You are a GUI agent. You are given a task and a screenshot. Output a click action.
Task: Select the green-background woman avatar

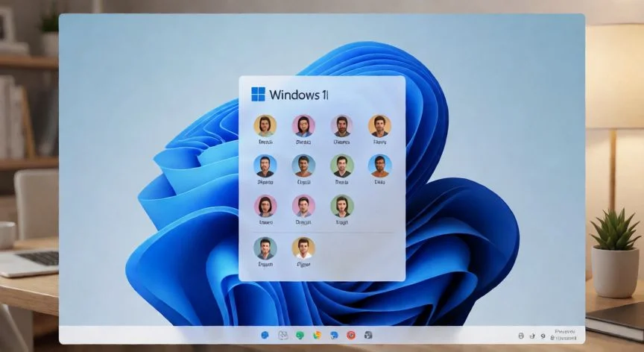pyautogui.click(x=341, y=206)
